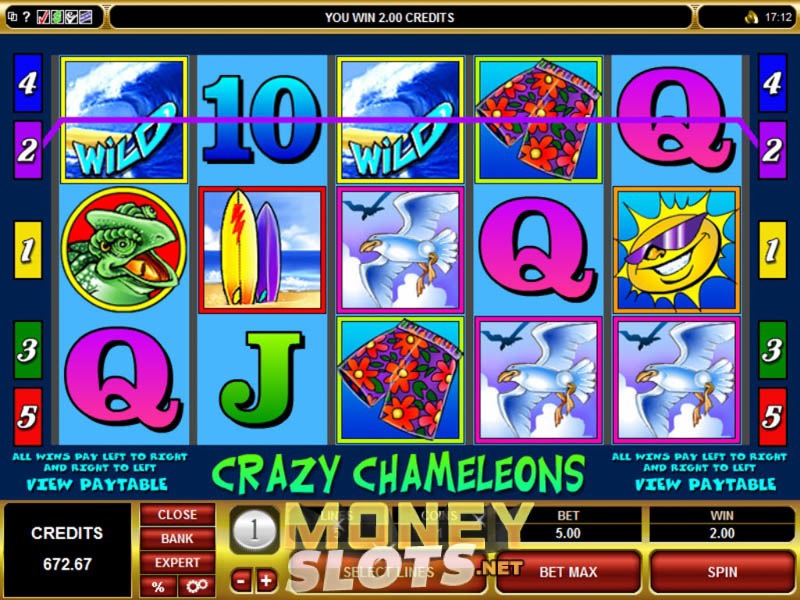Select the red payline 5 marker on left
Image resolution: width=800 pixels, height=600 pixels.
point(28,416)
